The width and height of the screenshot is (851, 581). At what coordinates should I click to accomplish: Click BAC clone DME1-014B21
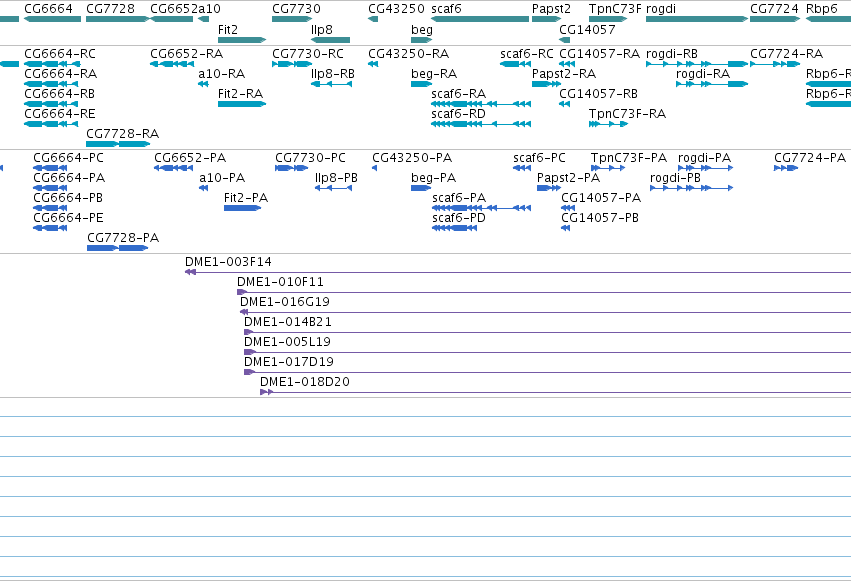(x=547, y=332)
